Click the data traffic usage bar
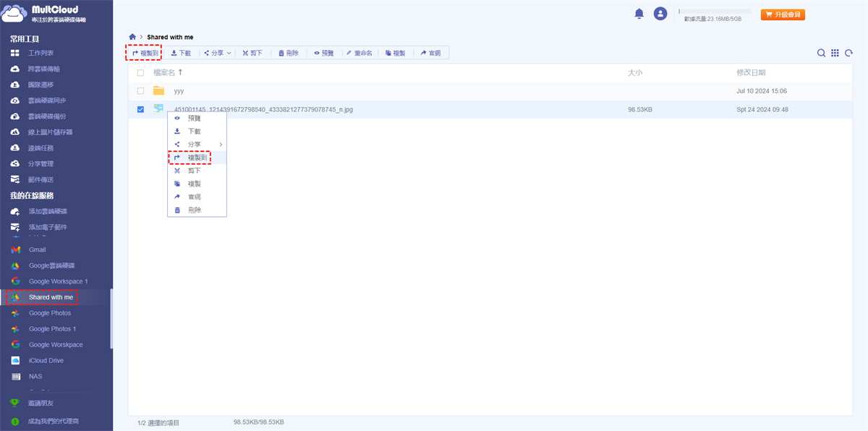The width and height of the screenshot is (868, 431). [x=714, y=12]
